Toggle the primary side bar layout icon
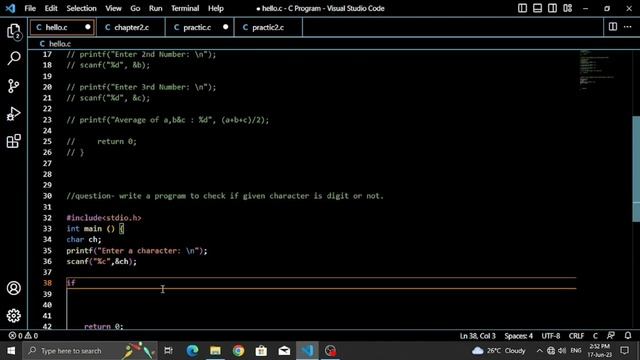The image size is (640, 360). (522, 8)
